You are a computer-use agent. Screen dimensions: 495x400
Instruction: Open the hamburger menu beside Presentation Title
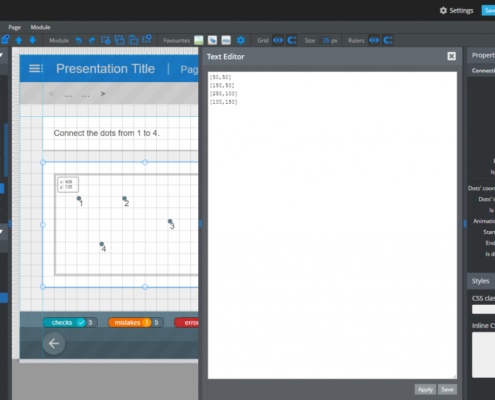(x=36, y=69)
